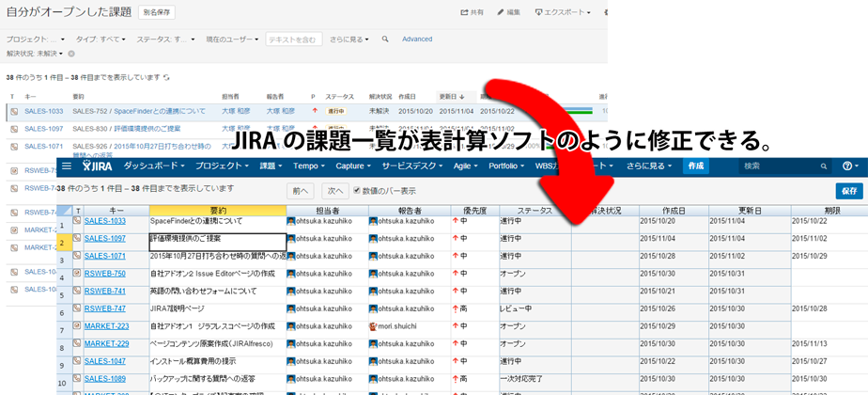
Task: Select the 2015/11/13 due date cell
Action: click(x=829, y=347)
